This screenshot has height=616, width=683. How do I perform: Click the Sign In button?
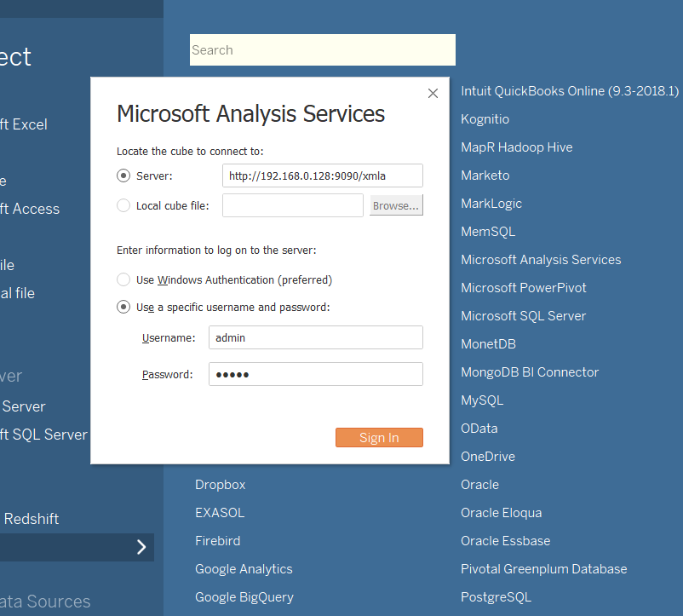379,437
